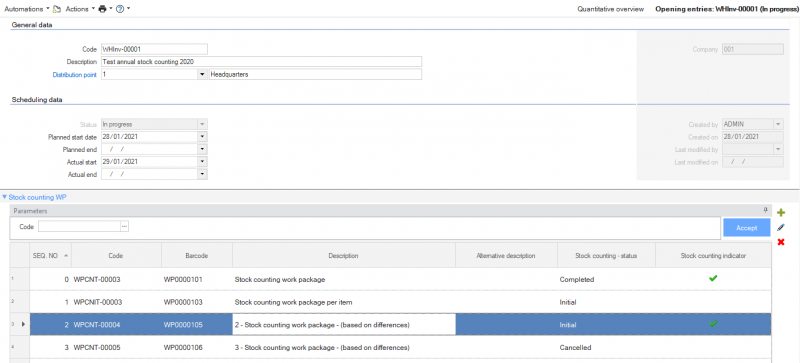Viewport: 800px width, 363px height.
Task: Open the Distribution point link label
Action: [74, 75]
